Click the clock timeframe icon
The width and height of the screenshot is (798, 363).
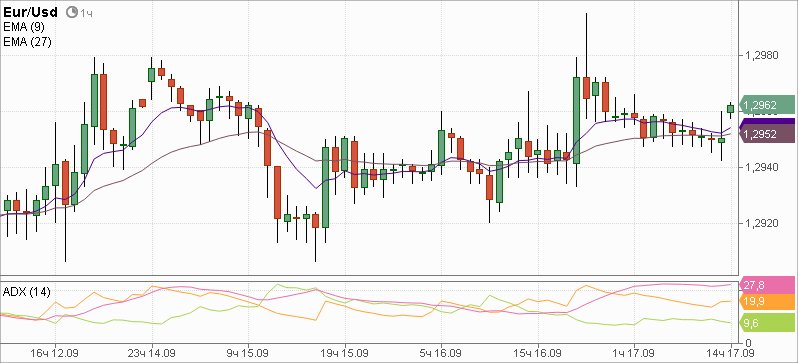72,12
